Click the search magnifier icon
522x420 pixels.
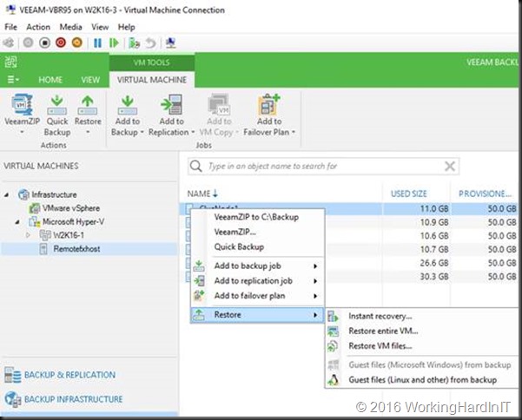tap(196, 166)
